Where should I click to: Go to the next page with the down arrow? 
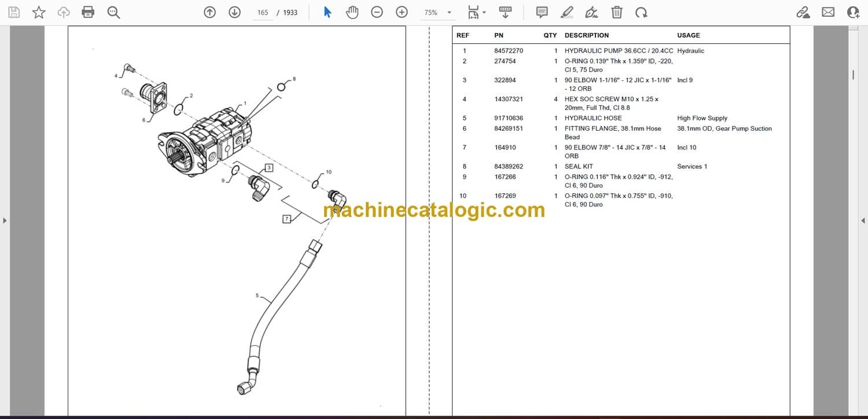coord(234,12)
